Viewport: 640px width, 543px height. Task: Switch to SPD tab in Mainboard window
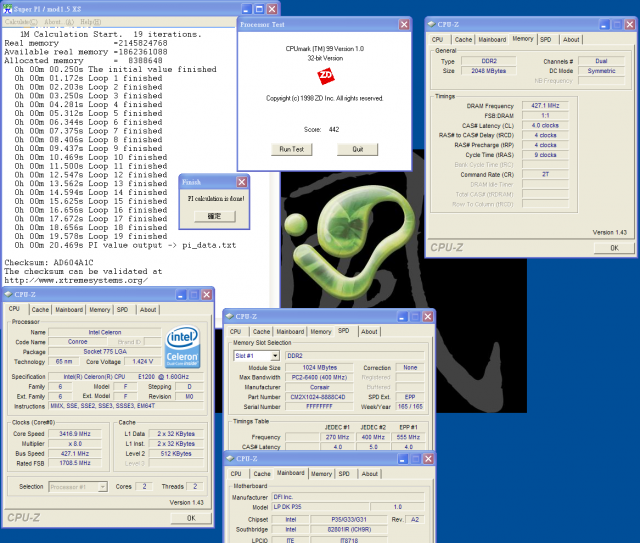344,474
